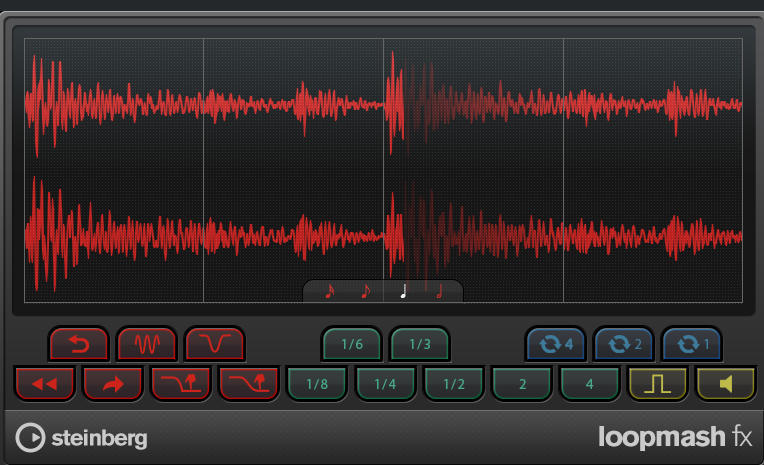Screen dimensions: 764x465
Task: Trigger the red curved forward-arrow pad
Action: (113, 384)
